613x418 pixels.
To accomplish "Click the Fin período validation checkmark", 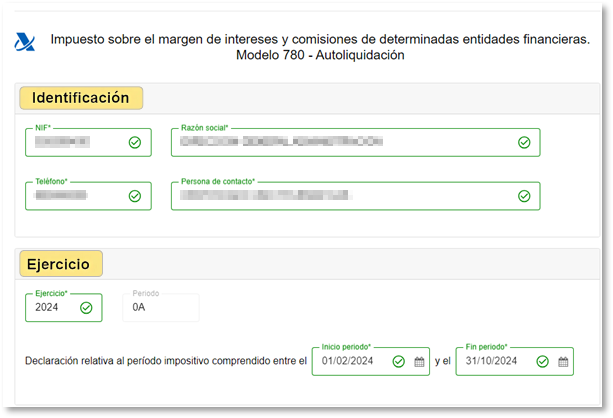I will (542, 362).
